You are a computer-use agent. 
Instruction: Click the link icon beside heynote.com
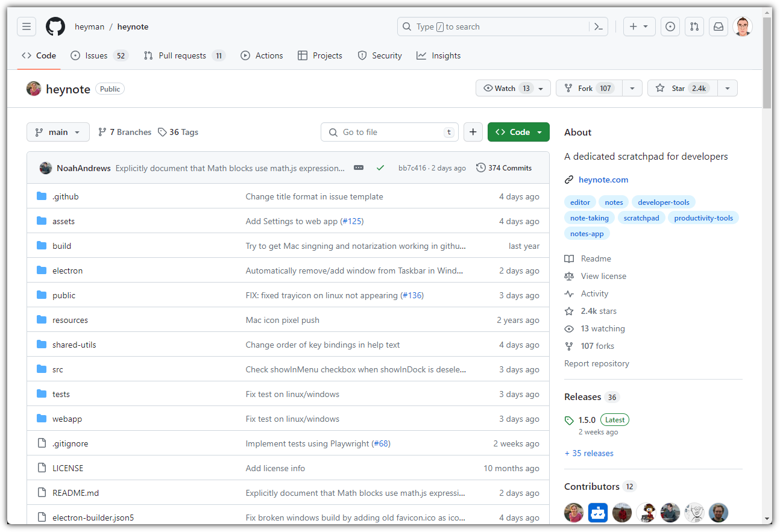569,180
